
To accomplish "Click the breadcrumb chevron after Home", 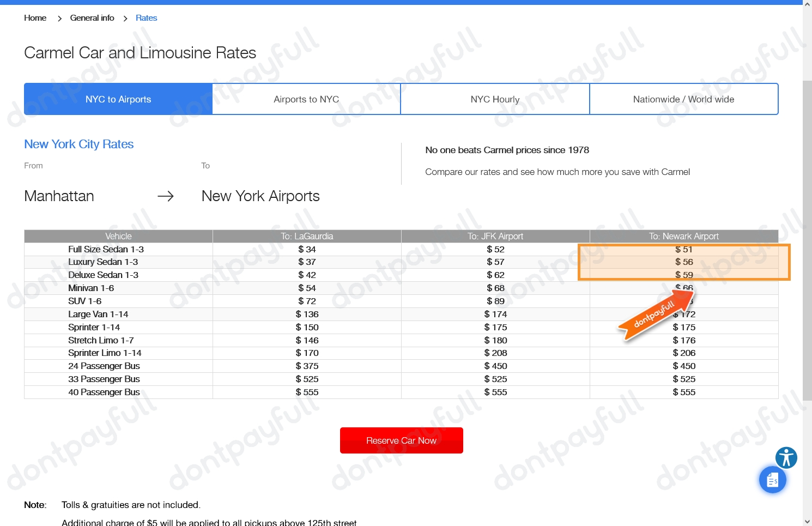I will click(59, 19).
